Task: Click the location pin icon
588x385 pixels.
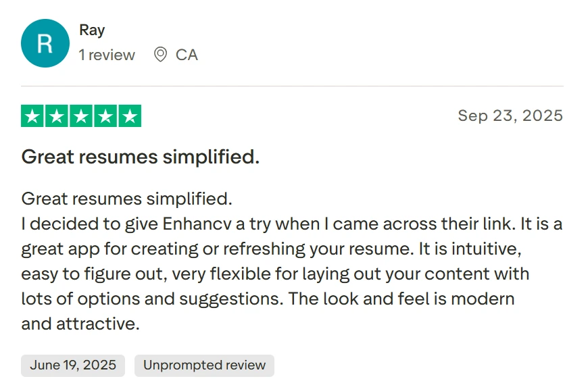Action: [160, 55]
